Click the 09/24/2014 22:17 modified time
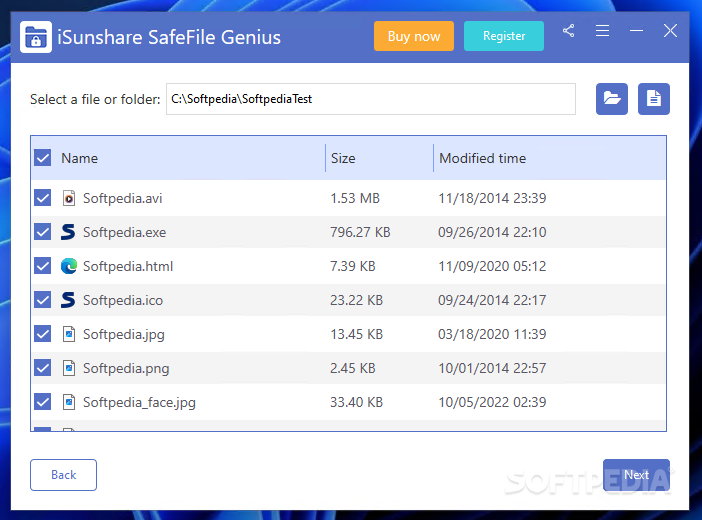Image resolution: width=702 pixels, height=520 pixels. tap(492, 301)
